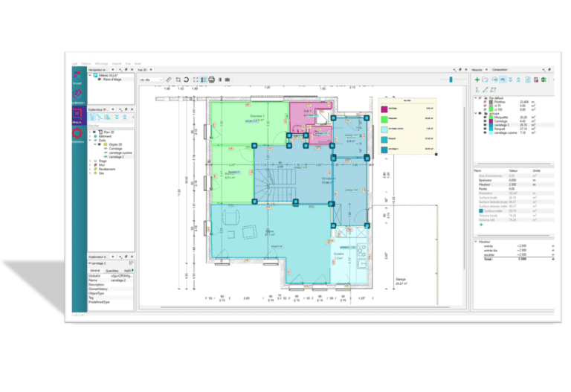
Task: Toggle visibility eye of Parquet measure
Action: point(483,129)
